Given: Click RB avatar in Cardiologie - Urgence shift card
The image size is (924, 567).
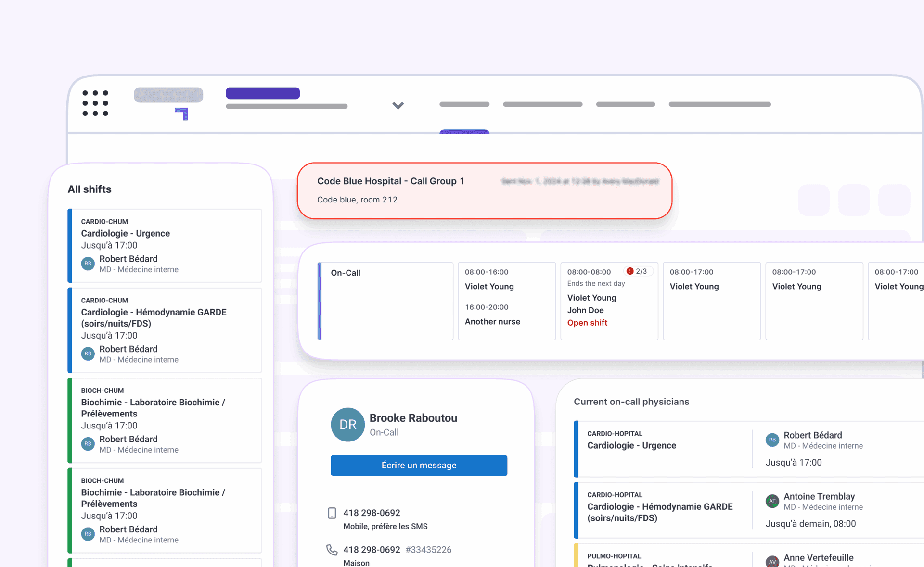Looking at the screenshot, I should (x=88, y=264).
